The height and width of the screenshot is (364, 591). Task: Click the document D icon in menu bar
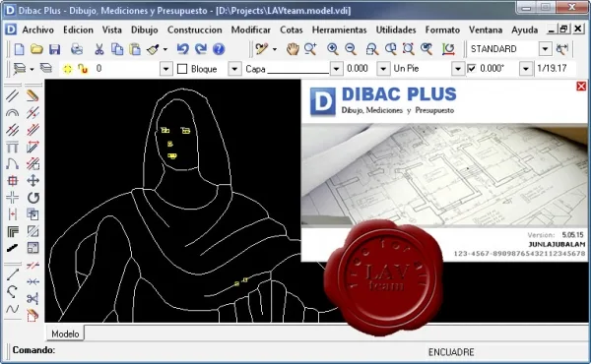click(x=11, y=30)
